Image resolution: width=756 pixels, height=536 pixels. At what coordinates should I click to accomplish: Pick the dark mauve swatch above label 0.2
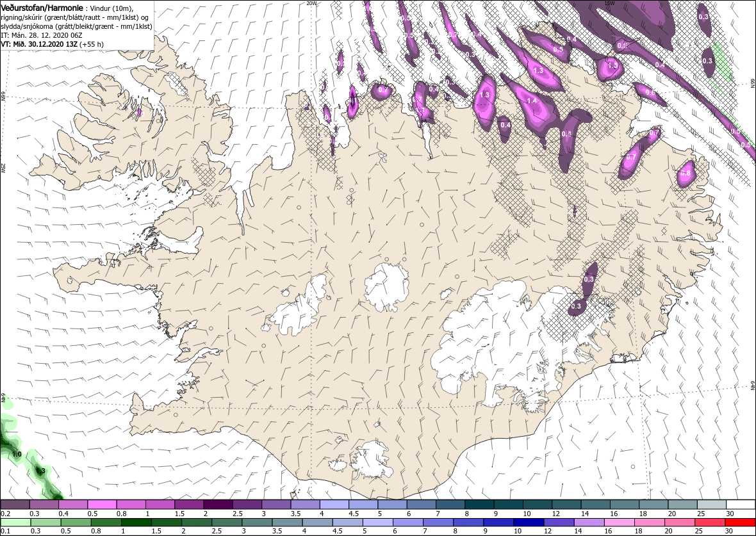[x=15, y=505]
